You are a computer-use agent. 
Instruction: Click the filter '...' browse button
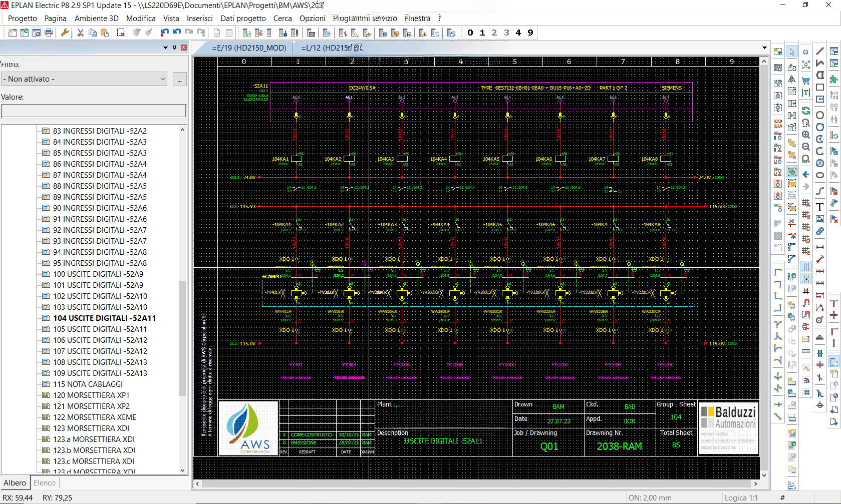coord(179,79)
